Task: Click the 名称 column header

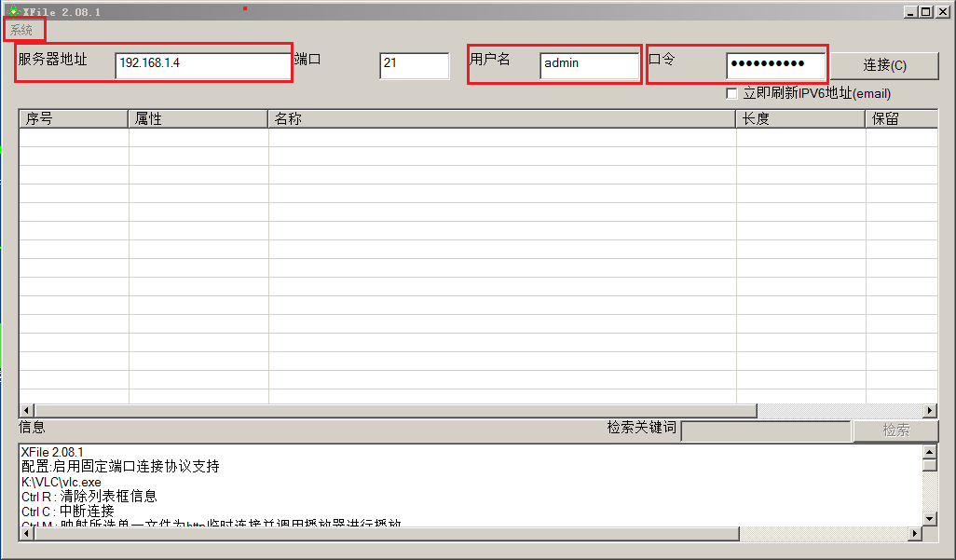Action: pyautogui.click(x=501, y=119)
